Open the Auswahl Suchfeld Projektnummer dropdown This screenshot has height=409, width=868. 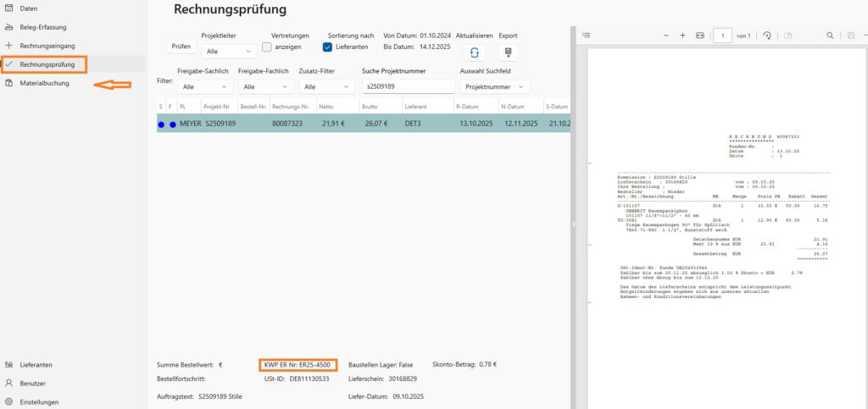pos(494,86)
